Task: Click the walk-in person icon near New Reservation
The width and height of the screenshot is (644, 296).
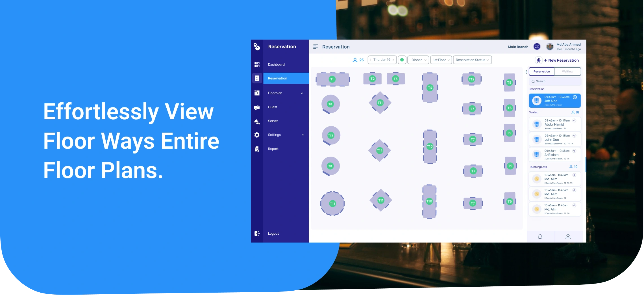Action: point(539,60)
